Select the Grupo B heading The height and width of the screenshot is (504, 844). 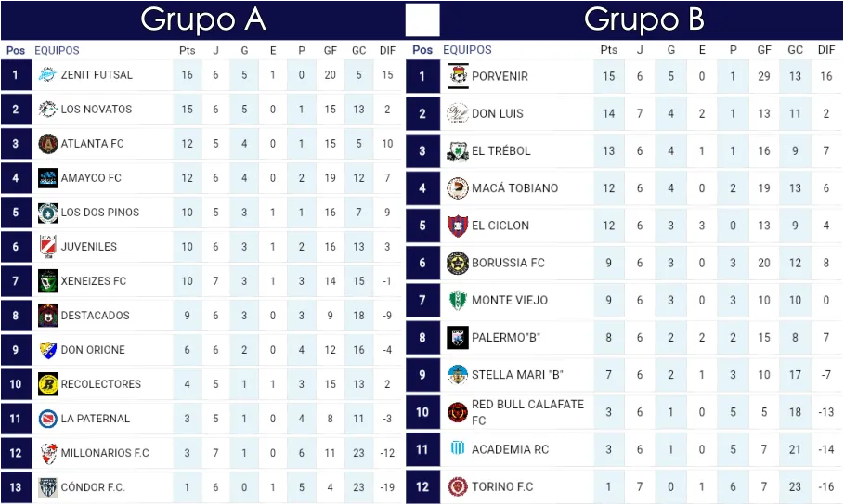point(643,19)
